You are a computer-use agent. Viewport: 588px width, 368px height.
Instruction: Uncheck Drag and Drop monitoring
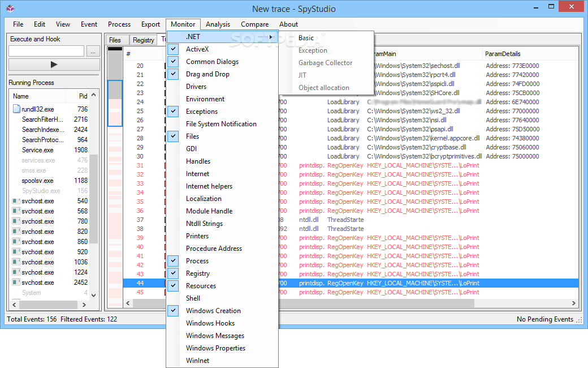(x=173, y=74)
